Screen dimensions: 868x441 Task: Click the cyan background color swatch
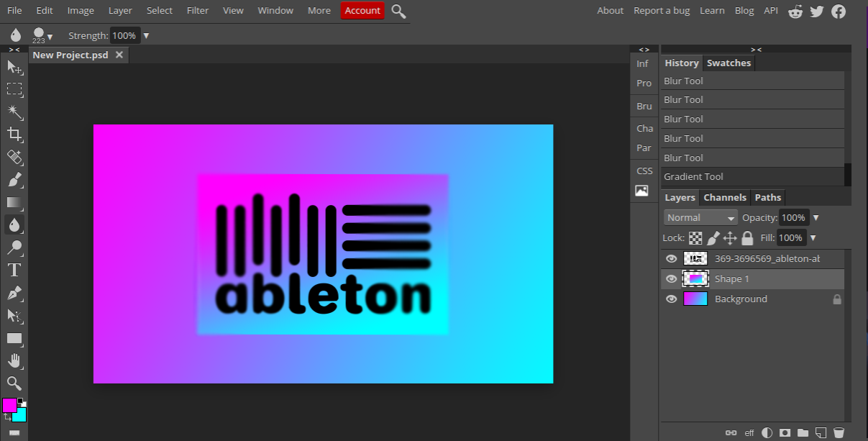pyautogui.click(x=22, y=417)
